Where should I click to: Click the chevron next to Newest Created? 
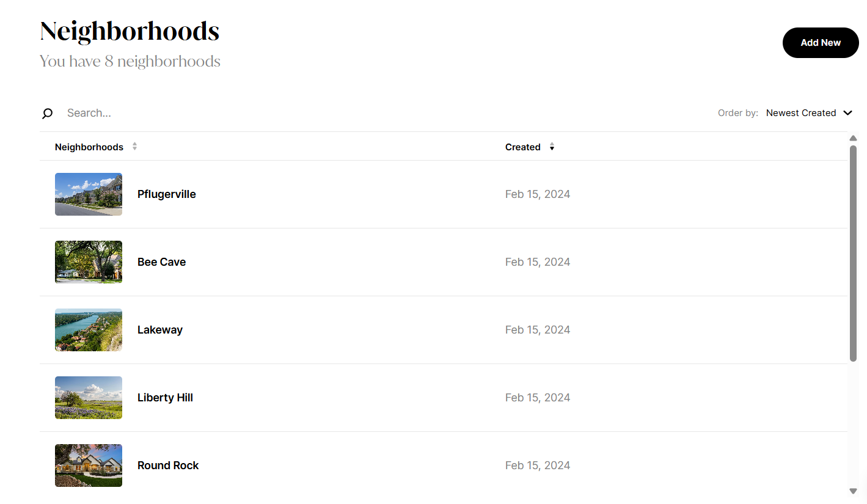848,112
